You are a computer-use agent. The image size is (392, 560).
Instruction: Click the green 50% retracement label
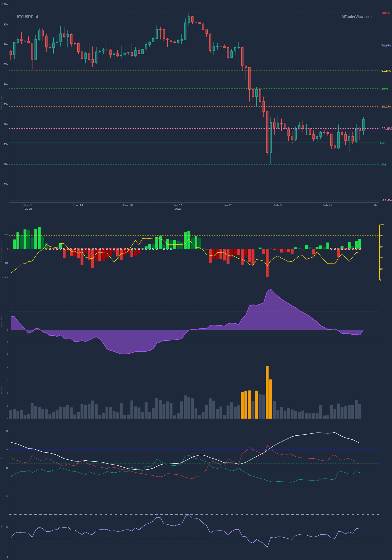pyautogui.click(x=384, y=89)
